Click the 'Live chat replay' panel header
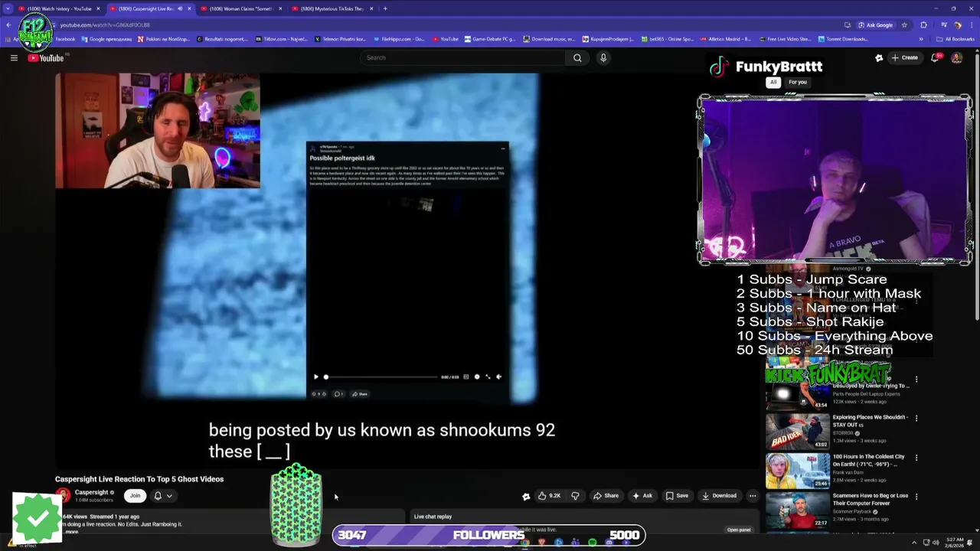The image size is (980, 551). tap(433, 517)
